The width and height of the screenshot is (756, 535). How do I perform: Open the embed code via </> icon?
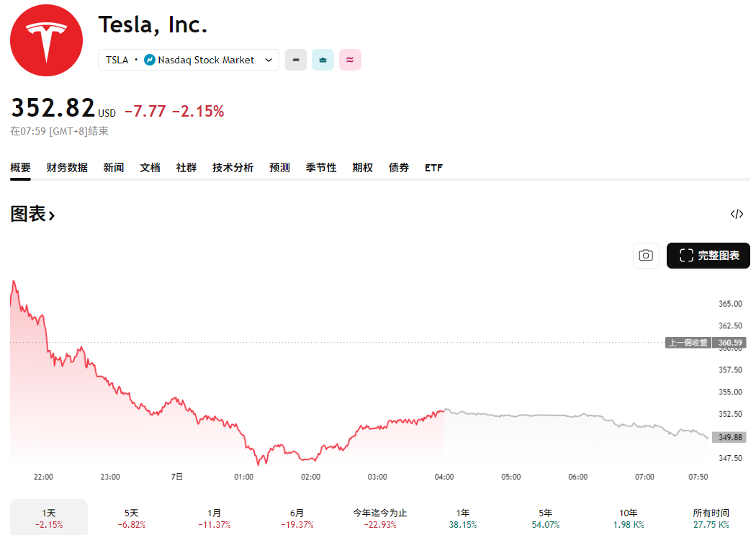737,214
